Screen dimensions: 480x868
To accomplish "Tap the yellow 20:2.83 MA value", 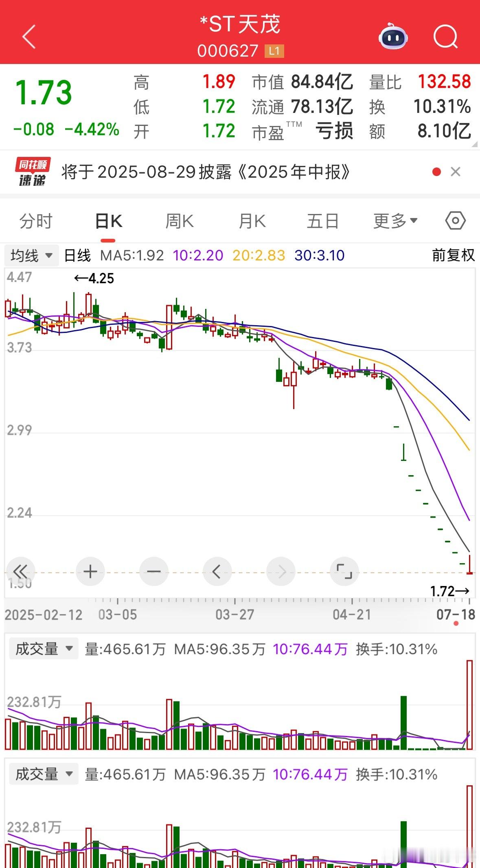I will click(x=259, y=256).
